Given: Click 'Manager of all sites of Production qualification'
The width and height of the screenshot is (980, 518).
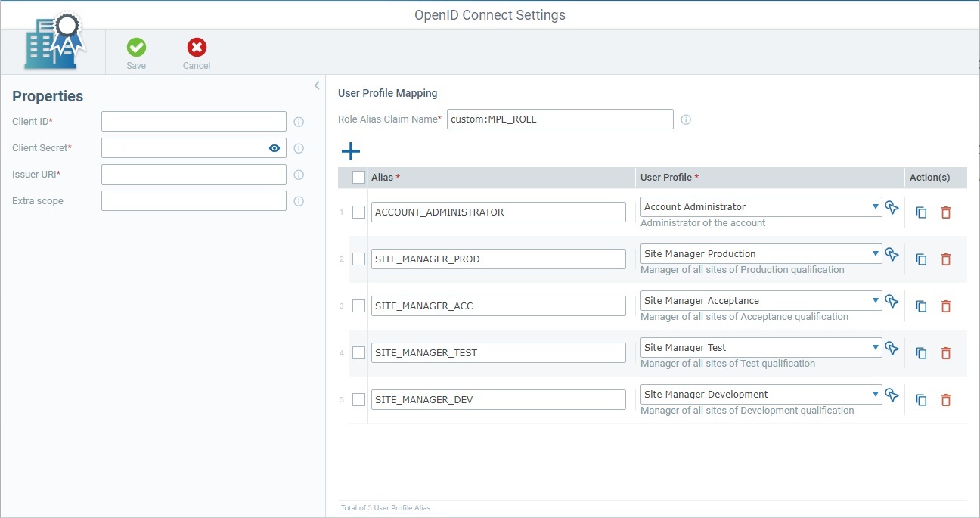Looking at the screenshot, I should [x=743, y=270].
